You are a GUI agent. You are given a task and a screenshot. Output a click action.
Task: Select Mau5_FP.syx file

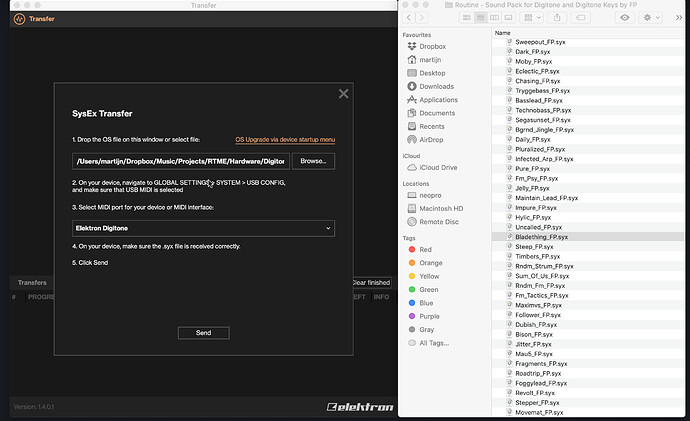tap(534, 354)
